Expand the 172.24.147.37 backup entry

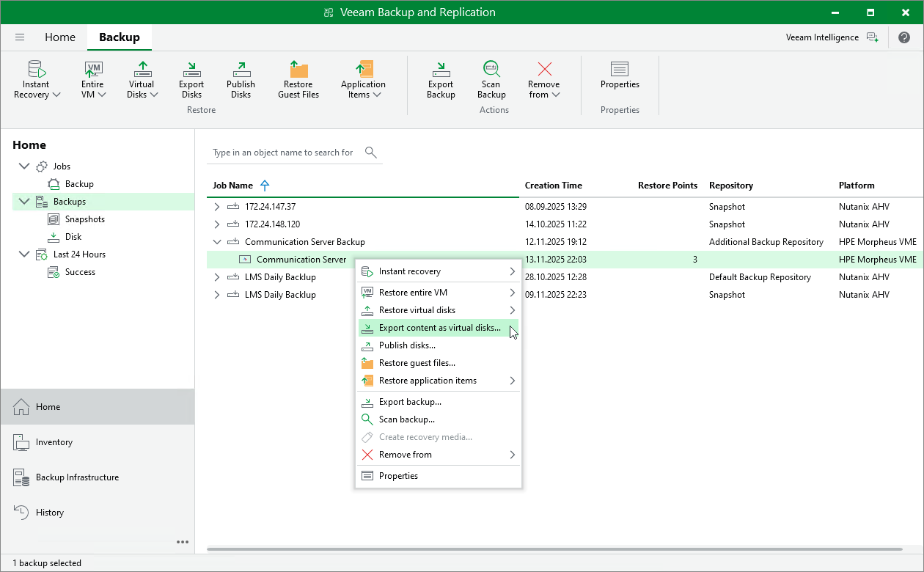(x=216, y=206)
